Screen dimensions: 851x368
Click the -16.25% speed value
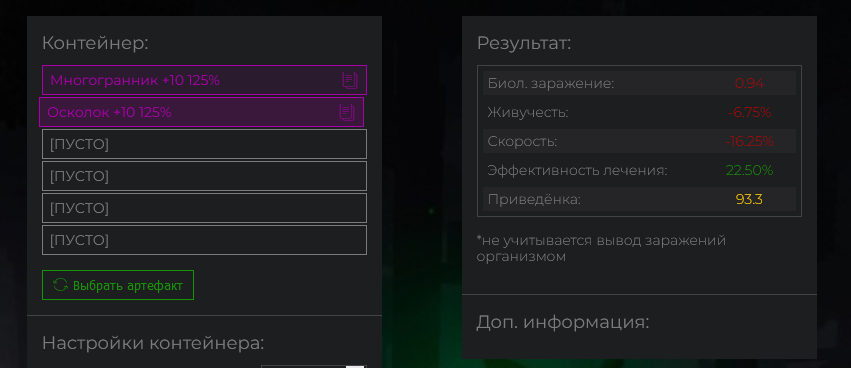click(749, 142)
